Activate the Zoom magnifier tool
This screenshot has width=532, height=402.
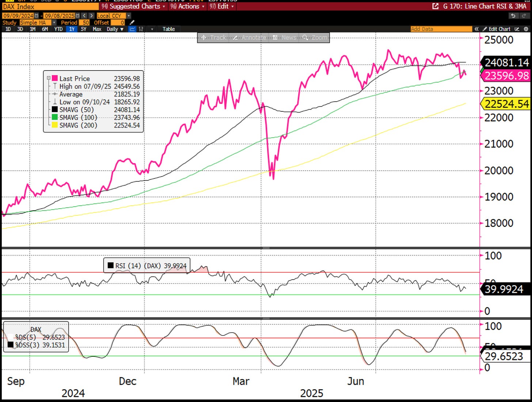point(315,37)
